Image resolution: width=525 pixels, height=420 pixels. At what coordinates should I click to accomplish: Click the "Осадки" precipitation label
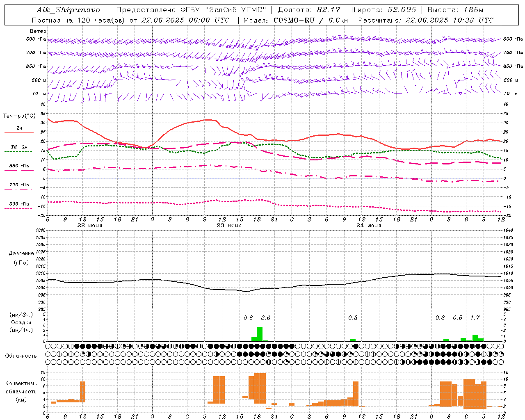(21, 322)
